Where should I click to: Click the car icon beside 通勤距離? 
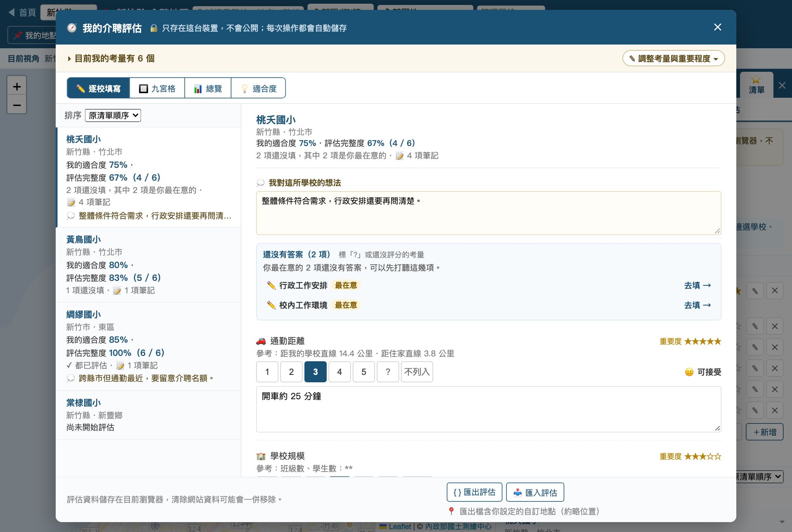261,341
